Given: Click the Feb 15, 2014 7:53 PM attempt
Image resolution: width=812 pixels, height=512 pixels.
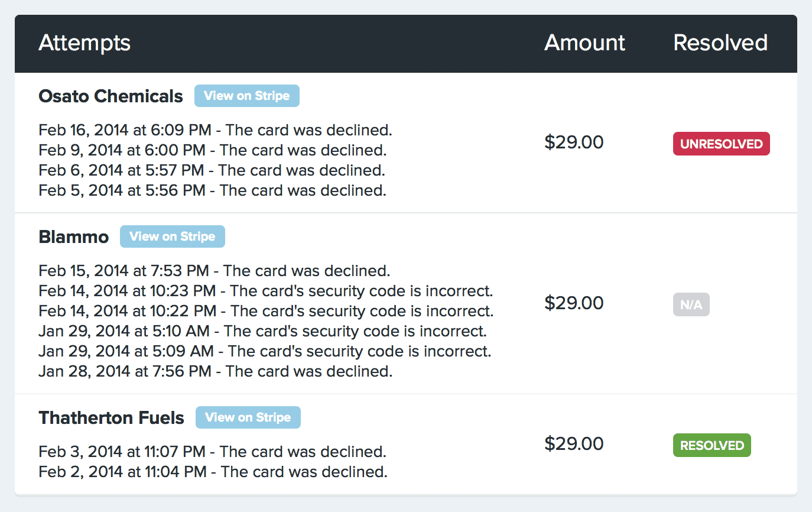Looking at the screenshot, I should [214, 271].
